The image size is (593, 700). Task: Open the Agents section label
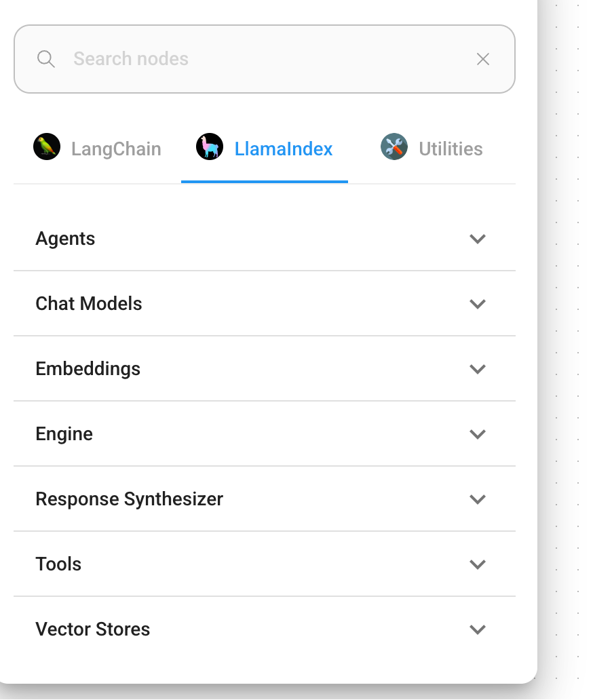tap(65, 239)
